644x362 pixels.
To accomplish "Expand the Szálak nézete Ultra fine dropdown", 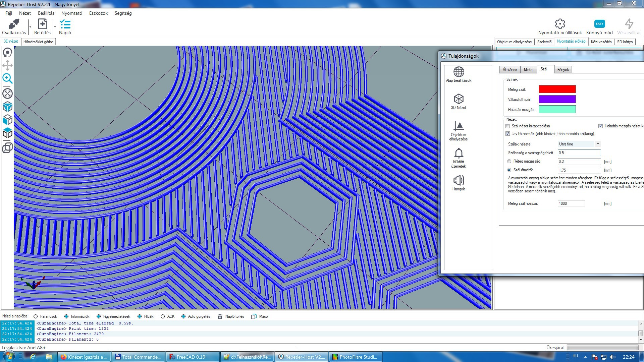I will tap(597, 144).
